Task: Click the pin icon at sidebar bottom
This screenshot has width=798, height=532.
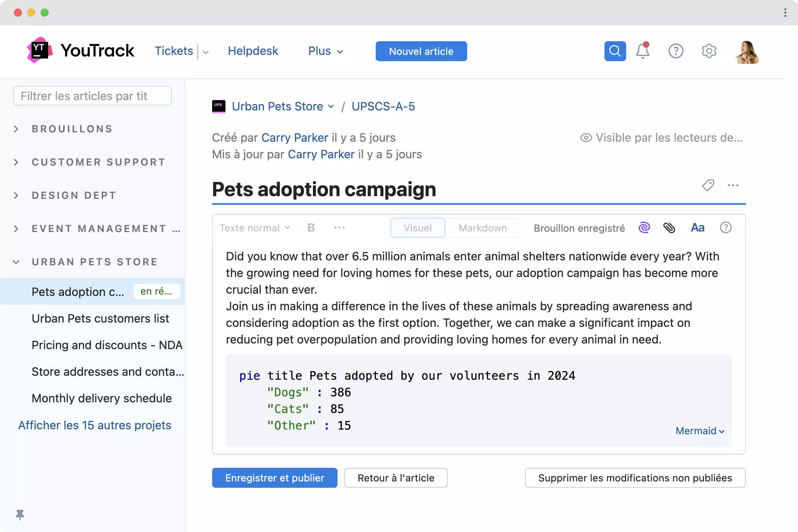Action: 20,514
